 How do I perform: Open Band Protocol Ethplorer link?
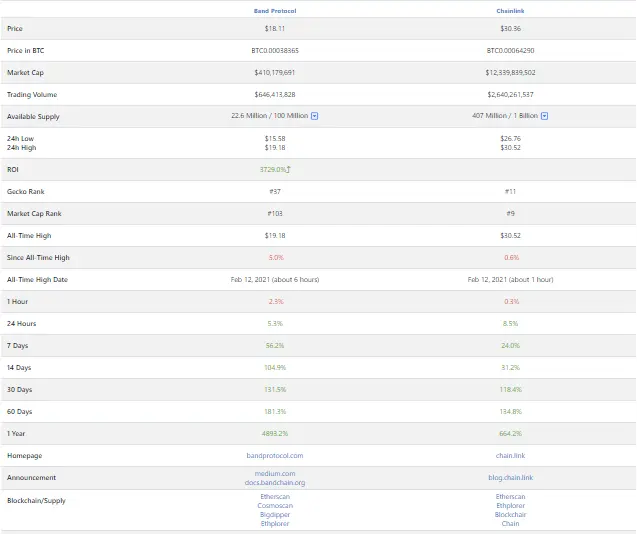click(x=275, y=523)
